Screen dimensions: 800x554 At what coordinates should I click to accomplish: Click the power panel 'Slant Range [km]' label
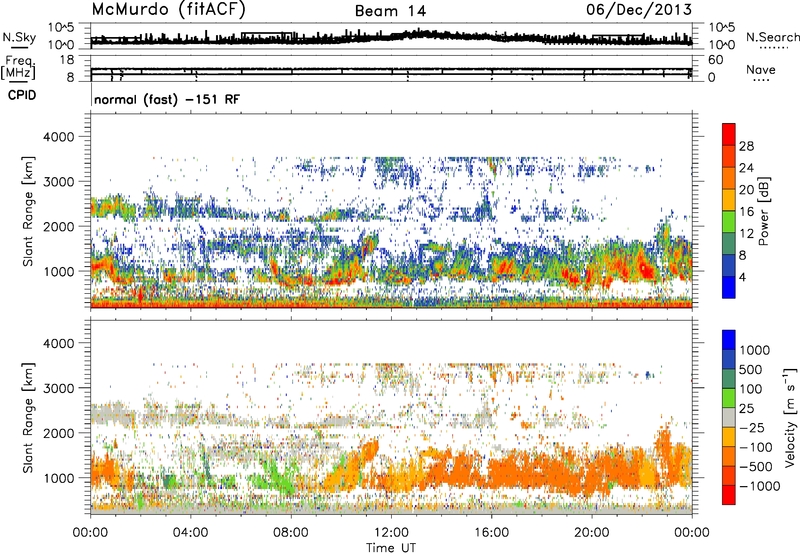pos(28,211)
